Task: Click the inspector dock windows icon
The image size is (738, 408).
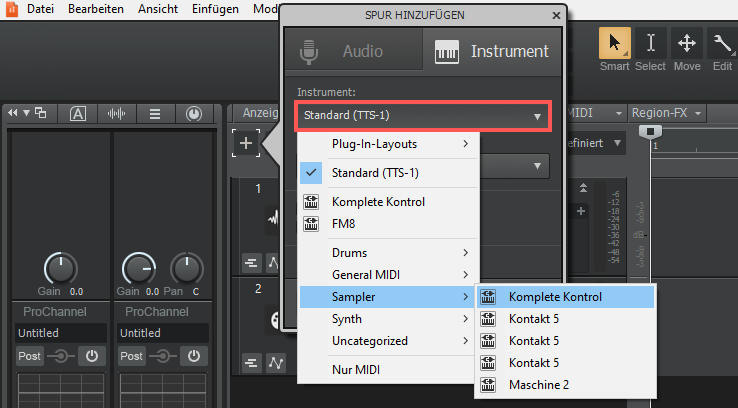Action: pyautogui.click(x=41, y=112)
